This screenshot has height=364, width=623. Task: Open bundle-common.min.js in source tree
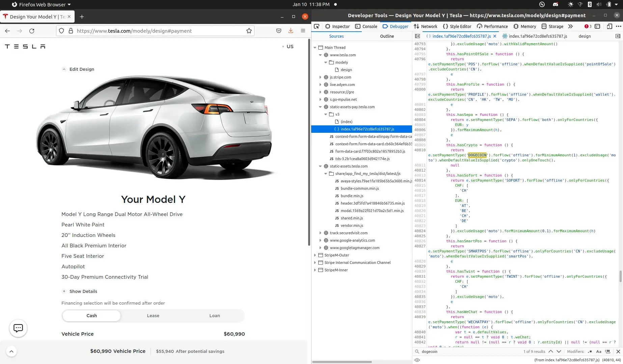[360, 188]
